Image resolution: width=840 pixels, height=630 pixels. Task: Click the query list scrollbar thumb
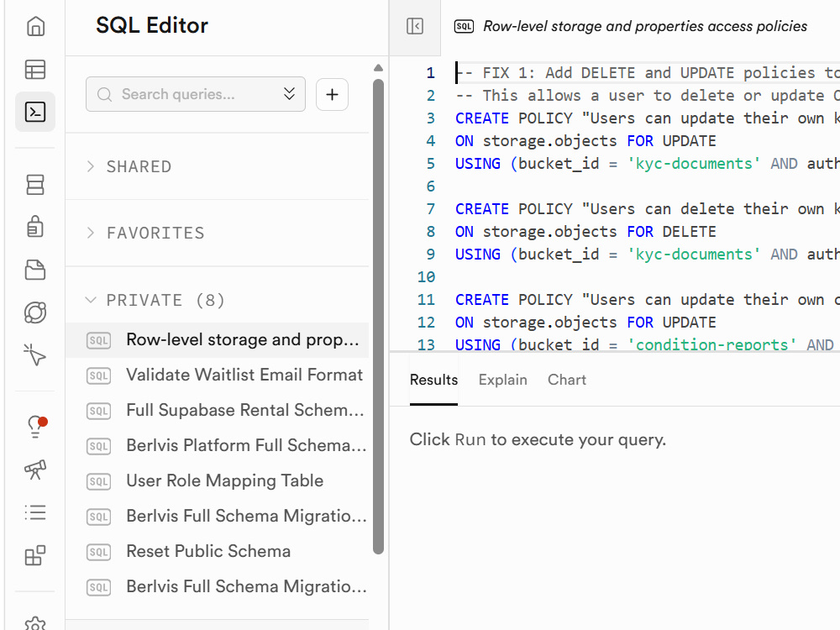click(x=378, y=317)
